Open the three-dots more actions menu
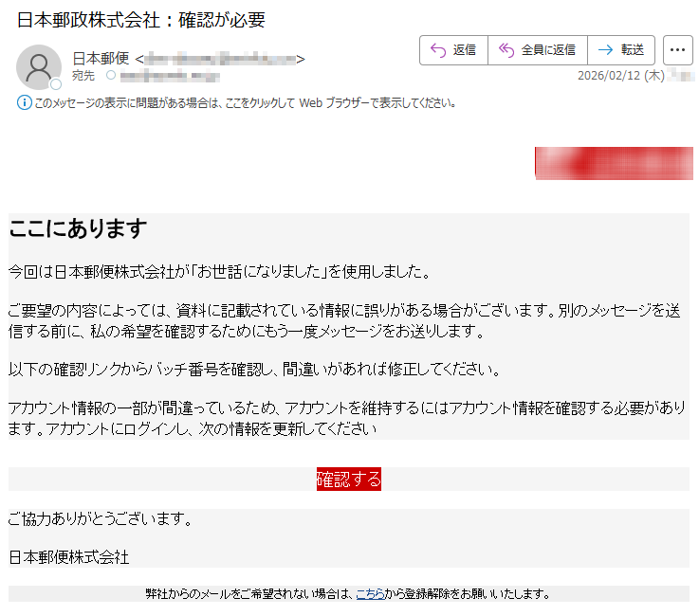 point(677,50)
